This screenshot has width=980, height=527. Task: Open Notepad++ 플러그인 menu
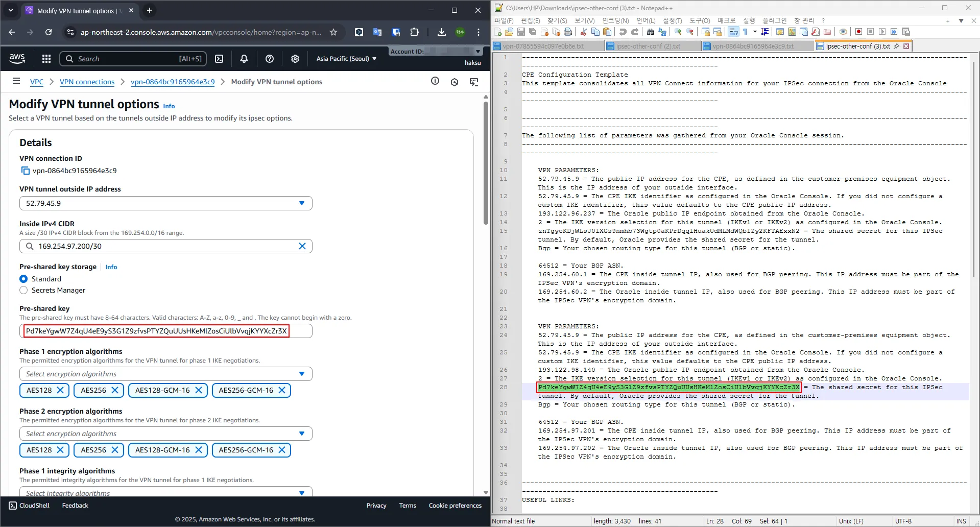[x=774, y=20]
